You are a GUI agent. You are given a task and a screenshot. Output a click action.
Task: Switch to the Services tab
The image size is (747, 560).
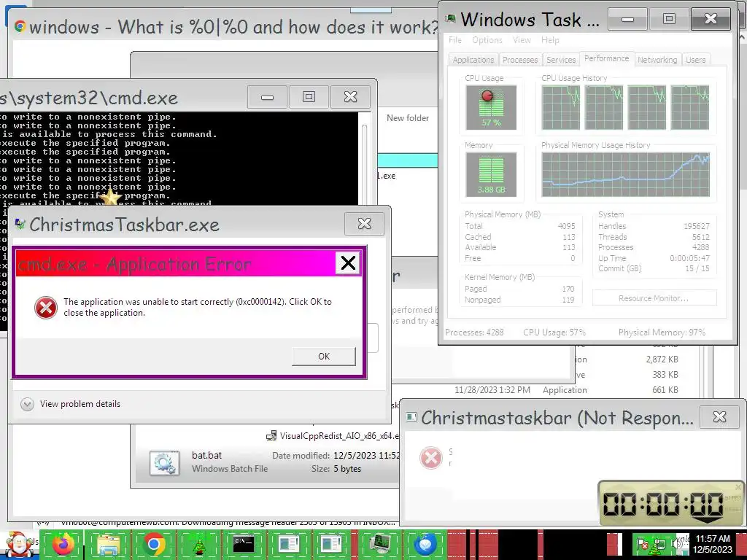click(561, 60)
